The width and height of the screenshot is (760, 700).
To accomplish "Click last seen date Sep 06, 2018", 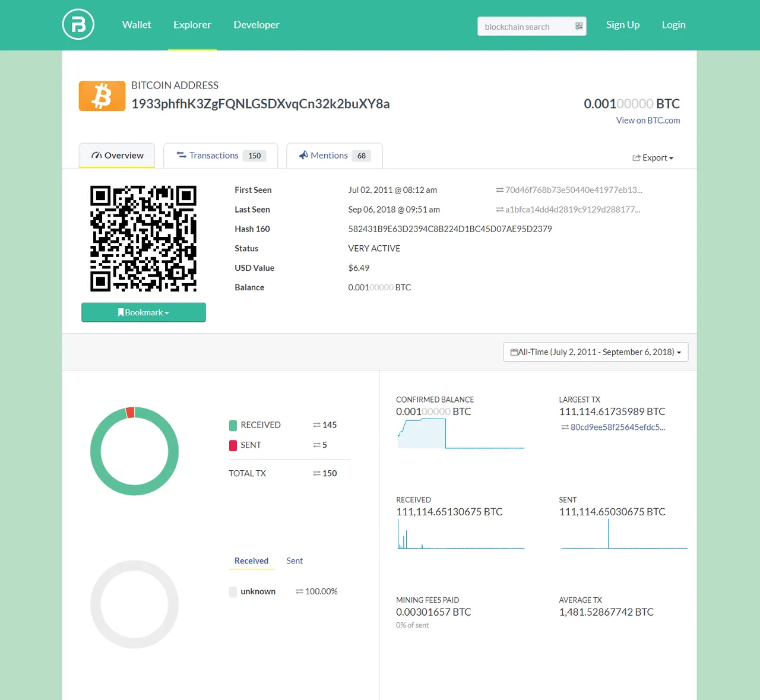I will pos(394,210).
